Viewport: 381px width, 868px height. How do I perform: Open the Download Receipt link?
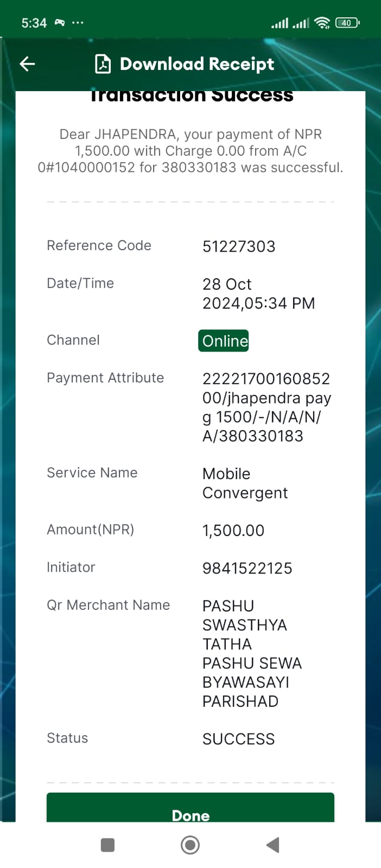197,64
